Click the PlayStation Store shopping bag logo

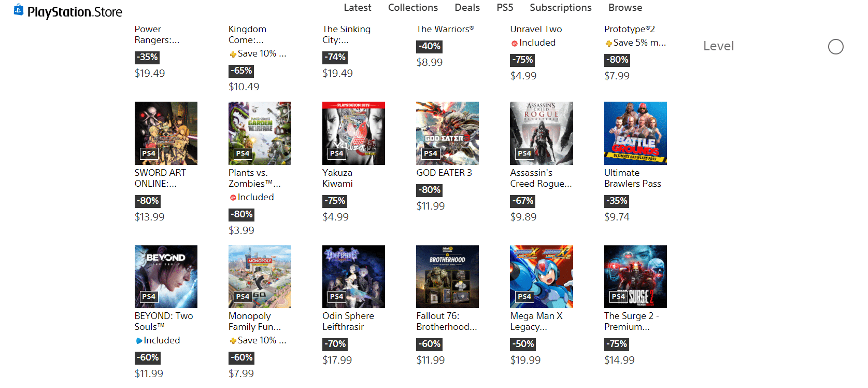click(19, 10)
